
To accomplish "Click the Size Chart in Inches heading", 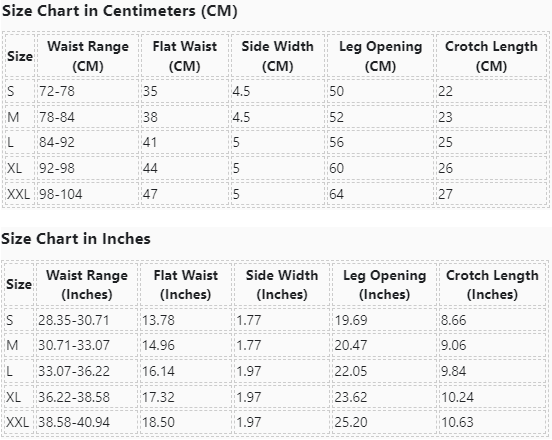I will (76, 239).
